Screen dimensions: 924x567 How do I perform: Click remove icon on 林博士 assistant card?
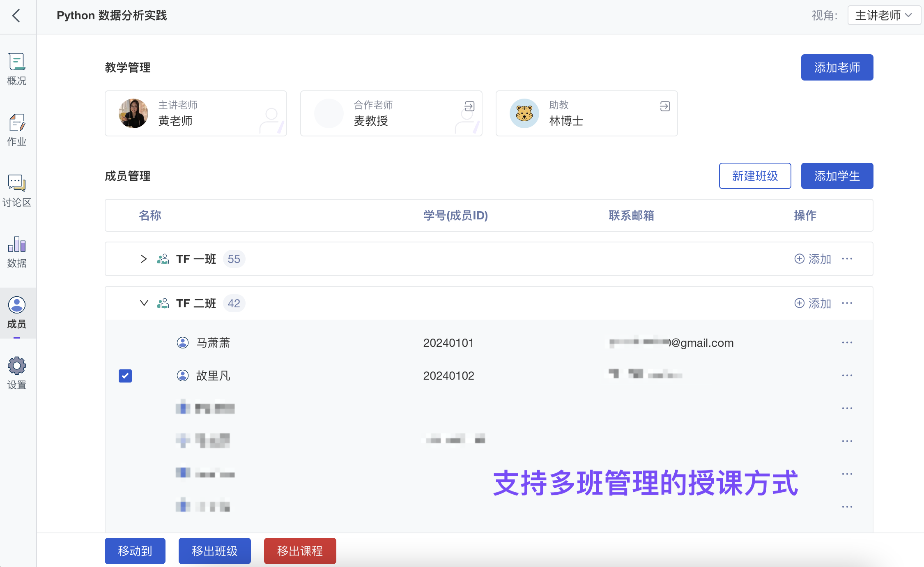point(664,106)
